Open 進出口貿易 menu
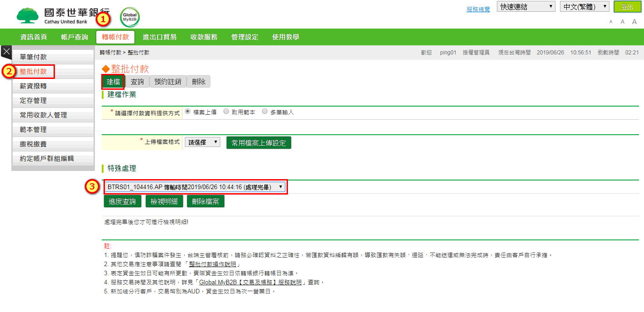This screenshot has height=312, width=644. tap(159, 37)
